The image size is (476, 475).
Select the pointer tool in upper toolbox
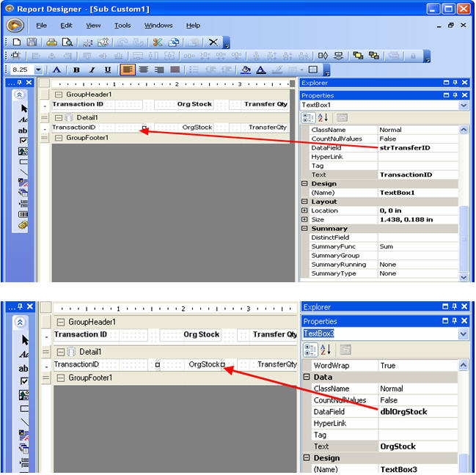(24, 108)
